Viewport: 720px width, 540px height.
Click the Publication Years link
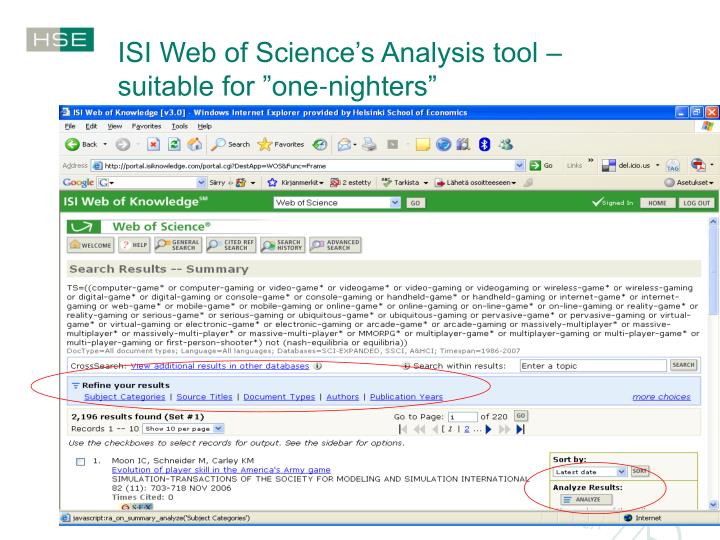pos(406,397)
